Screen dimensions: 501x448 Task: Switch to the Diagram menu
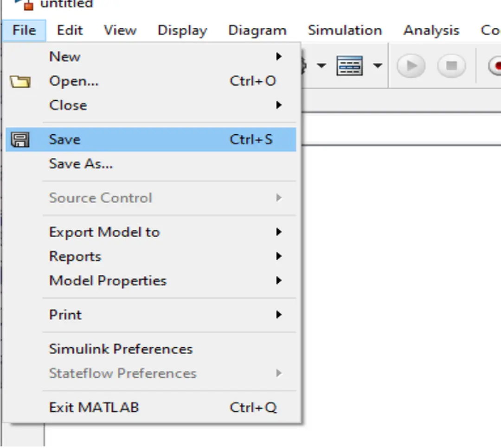click(257, 30)
